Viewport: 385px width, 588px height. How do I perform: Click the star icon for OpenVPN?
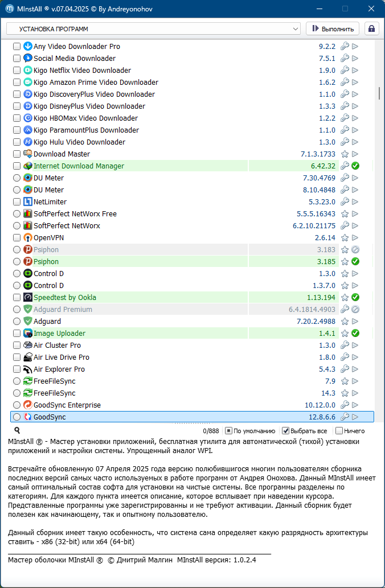click(x=345, y=238)
